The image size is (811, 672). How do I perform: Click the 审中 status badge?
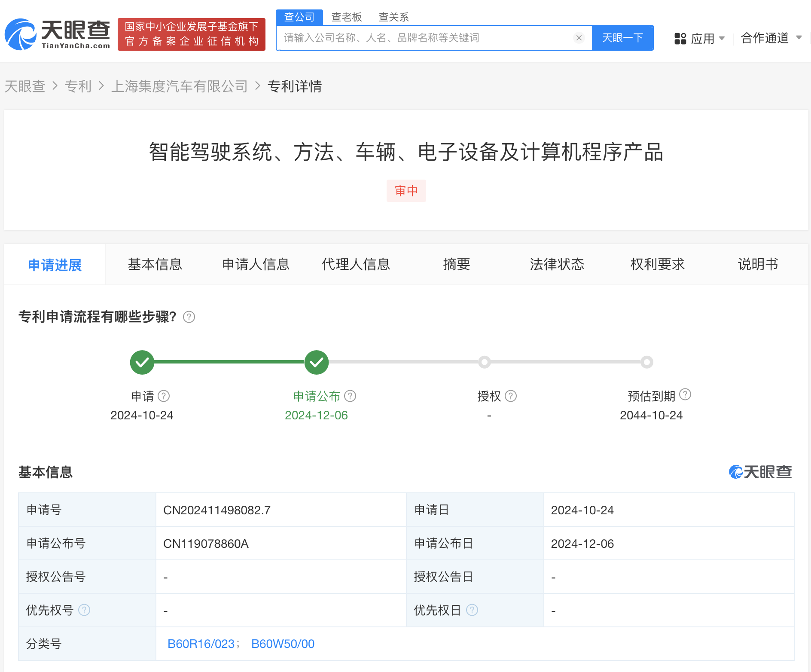406,191
